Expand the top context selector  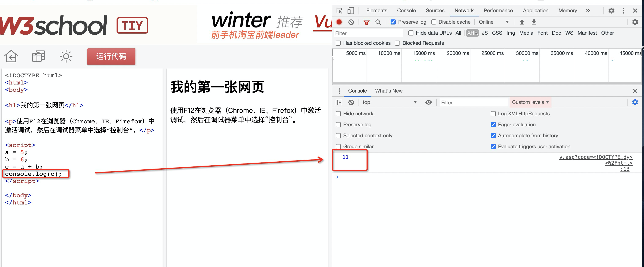(x=389, y=102)
